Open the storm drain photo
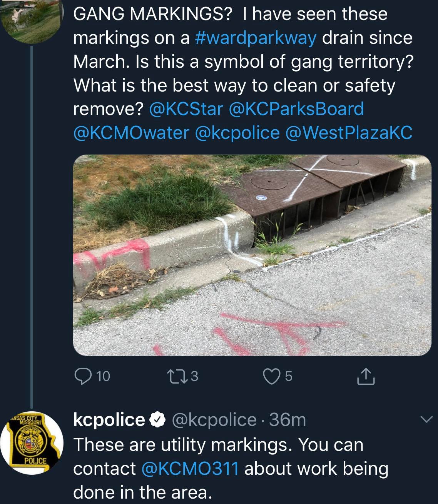 pyautogui.click(x=252, y=255)
